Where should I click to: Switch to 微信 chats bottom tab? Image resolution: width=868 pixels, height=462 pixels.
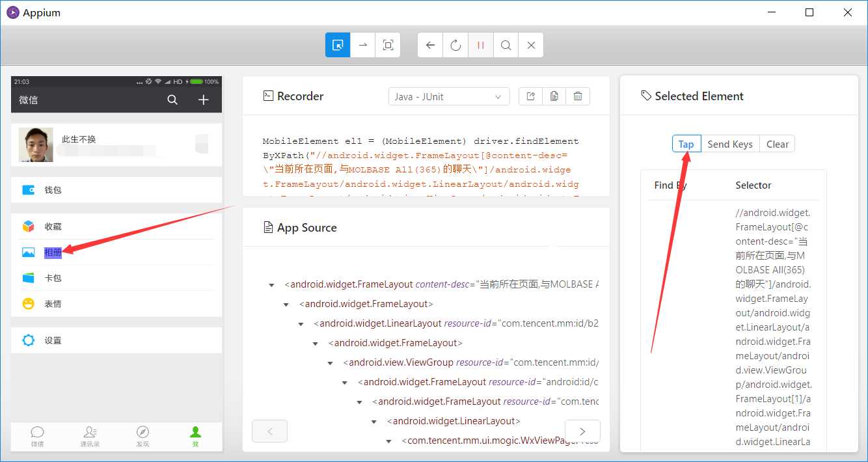click(x=37, y=437)
